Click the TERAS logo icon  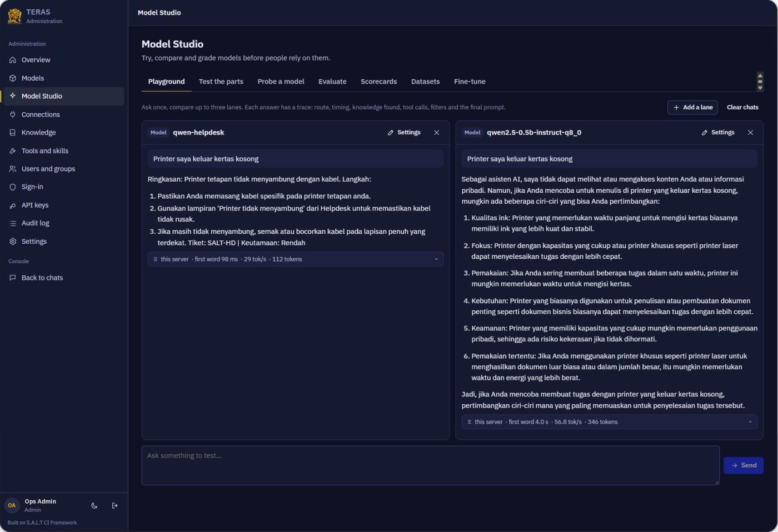14,16
